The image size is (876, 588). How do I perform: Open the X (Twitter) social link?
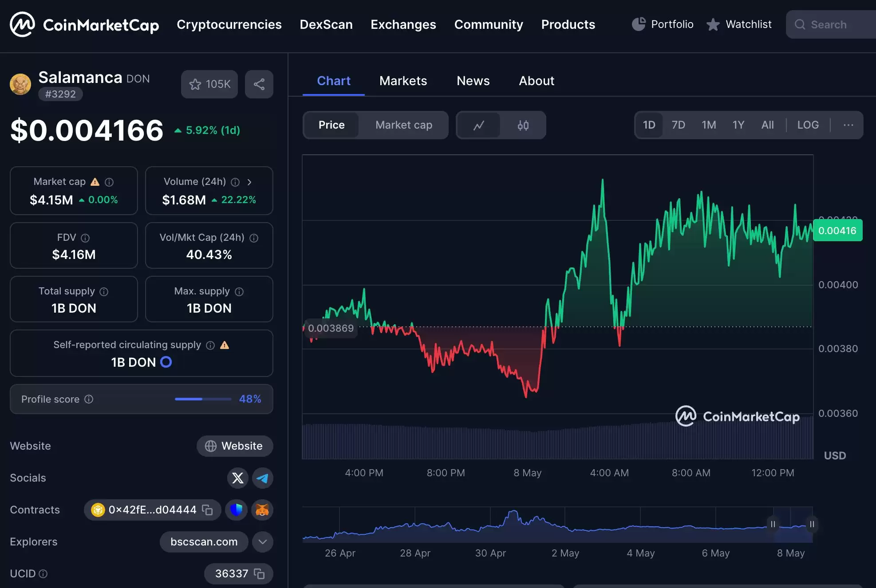coord(238,478)
